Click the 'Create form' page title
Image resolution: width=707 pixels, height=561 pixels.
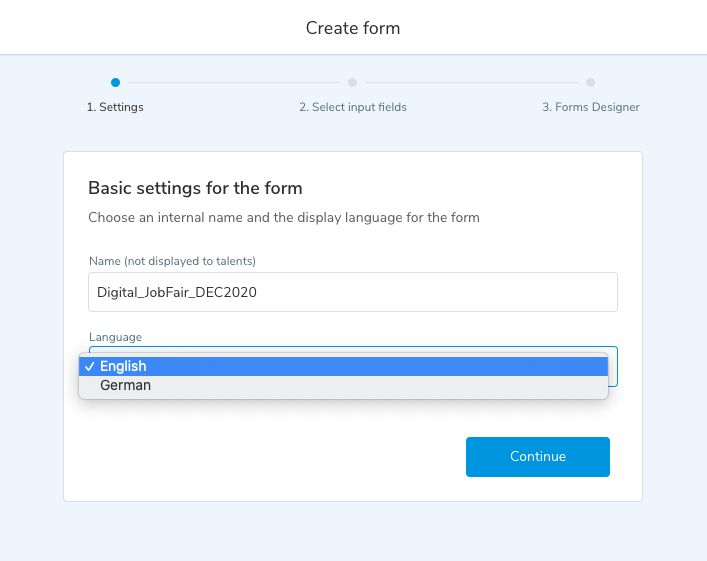coord(353,28)
